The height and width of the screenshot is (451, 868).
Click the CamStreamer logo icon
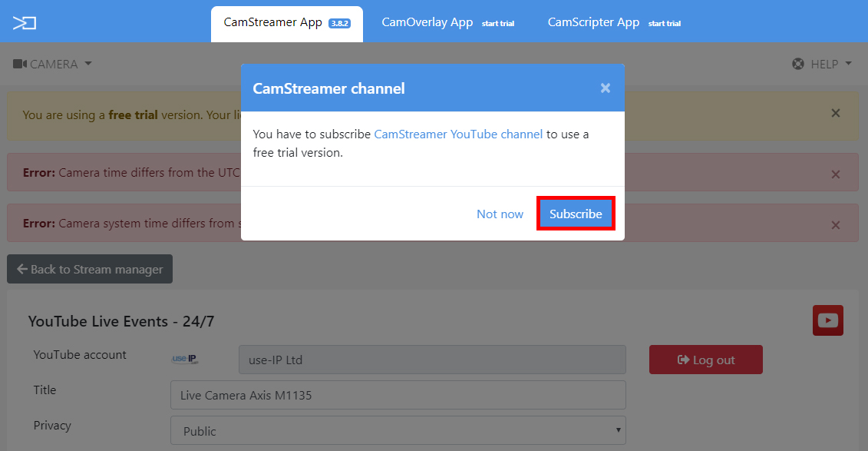coord(25,23)
